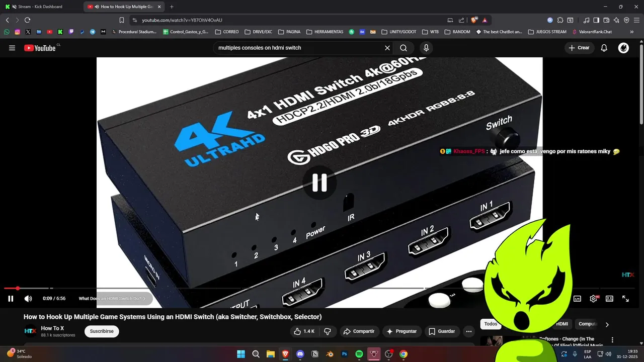644x362 pixels.
Task: Open Telegram bookmark icon
Action: click(x=93, y=32)
